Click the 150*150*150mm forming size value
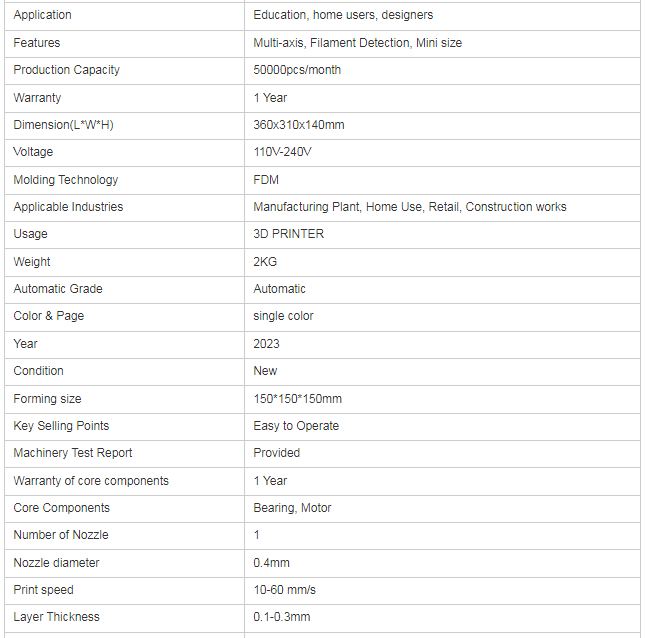 [x=297, y=398]
